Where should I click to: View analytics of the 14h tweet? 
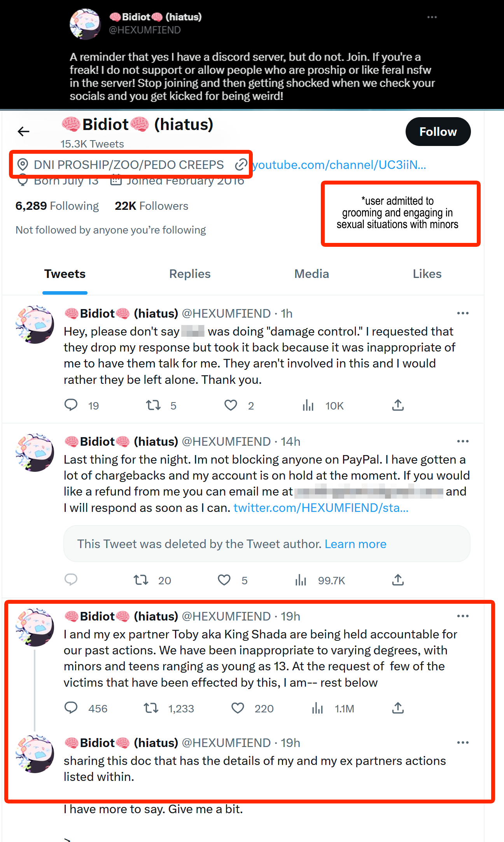[x=301, y=580]
